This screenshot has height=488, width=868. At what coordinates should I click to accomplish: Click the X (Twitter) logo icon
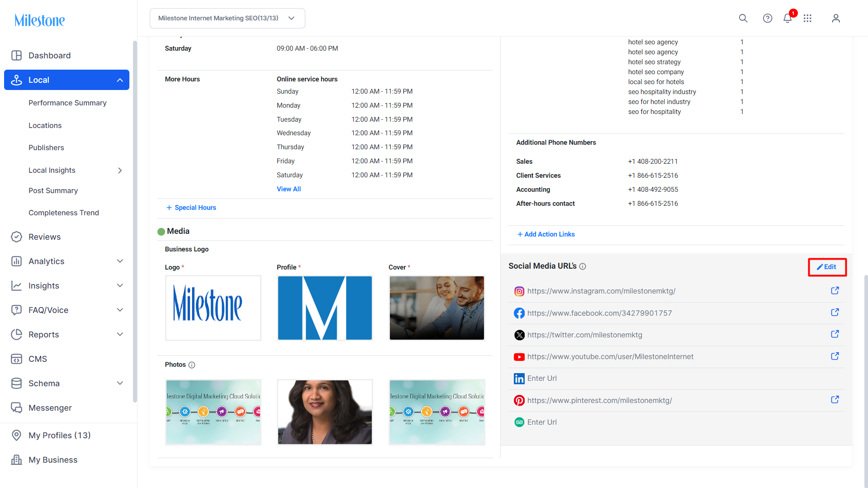[x=519, y=335]
